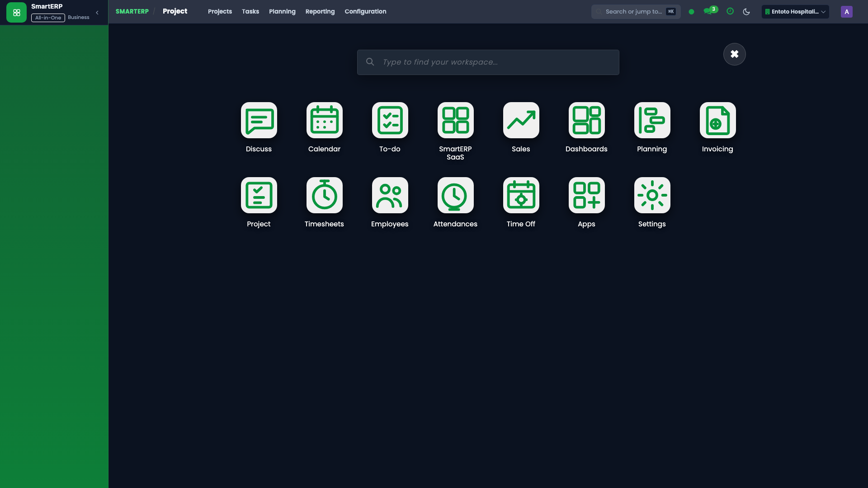
Task: Open the Reporting menu
Action: (320, 12)
